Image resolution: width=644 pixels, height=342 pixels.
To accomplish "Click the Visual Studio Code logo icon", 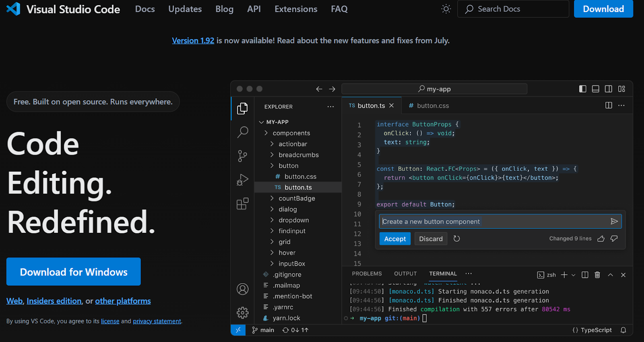I will point(13,9).
